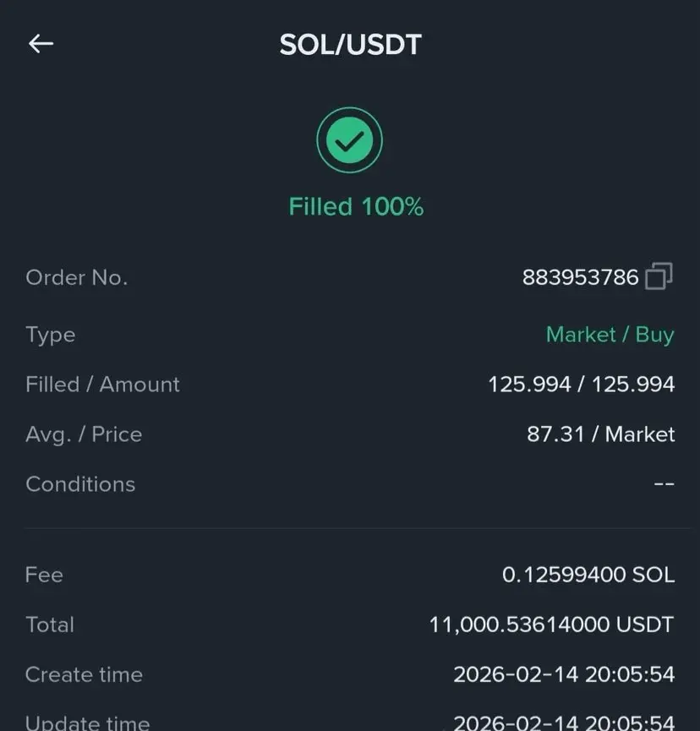The image size is (700, 731).
Task: Tap the Total label
Action: click(50, 625)
